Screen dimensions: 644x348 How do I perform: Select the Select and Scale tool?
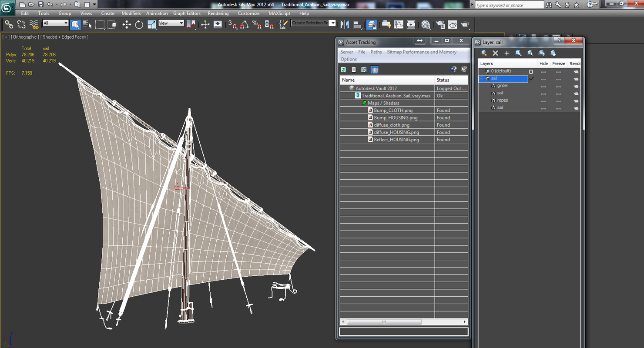point(151,24)
